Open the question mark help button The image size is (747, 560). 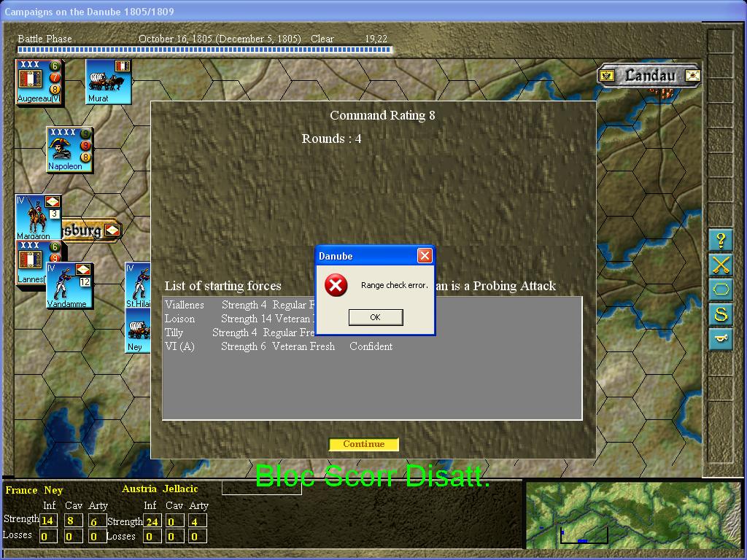[x=720, y=240]
